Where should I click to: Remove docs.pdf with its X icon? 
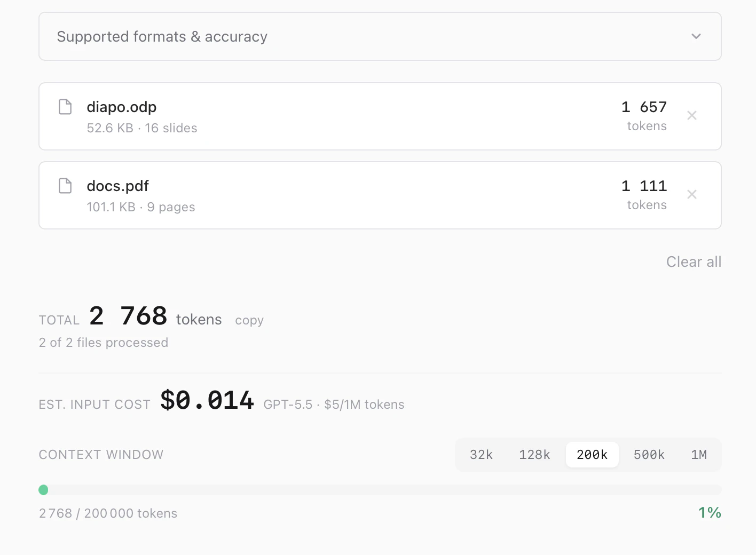coord(692,194)
